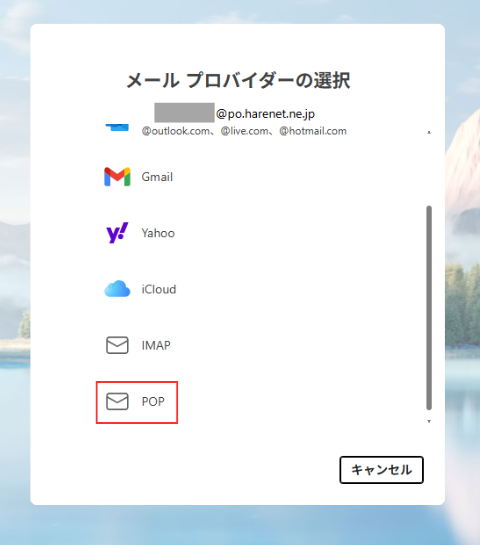Click the gray redacted username box
Image resolution: width=480 pixels, height=545 pixels.
pos(184,112)
